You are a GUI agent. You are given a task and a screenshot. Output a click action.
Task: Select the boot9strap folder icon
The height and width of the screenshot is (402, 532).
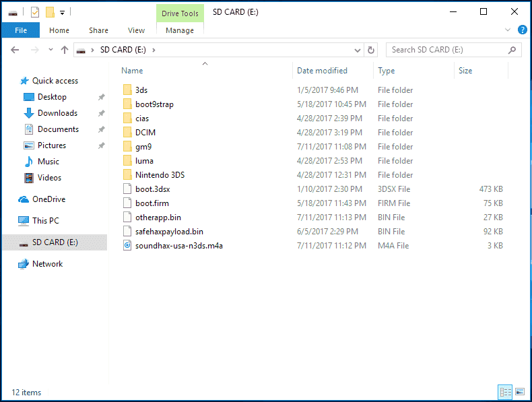(127, 104)
